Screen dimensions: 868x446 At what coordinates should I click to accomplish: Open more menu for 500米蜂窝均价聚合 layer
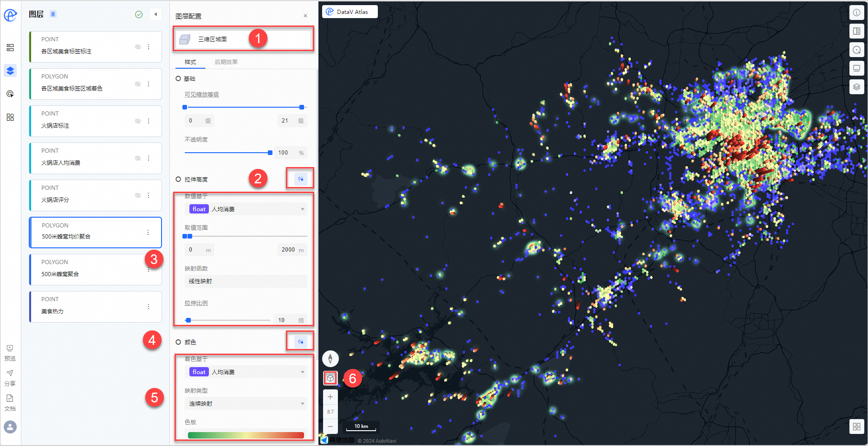[x=148, y=233]
